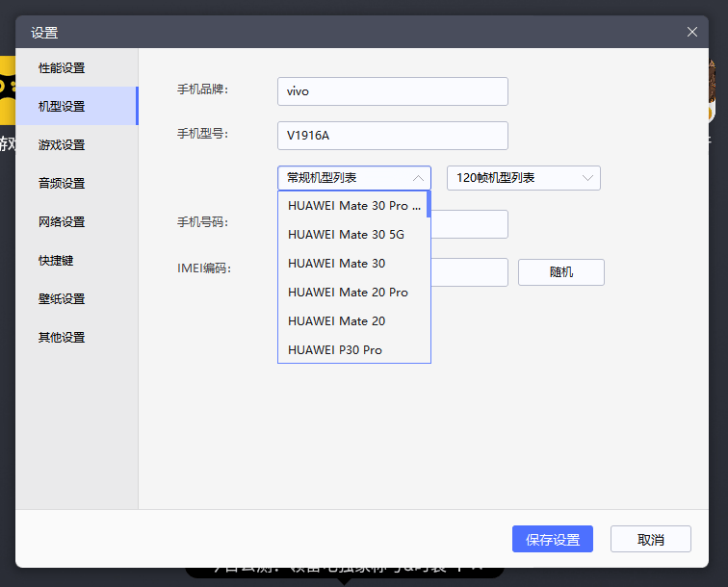Expand the 120帧机型列表 dropdown
Viewport: 728px width, 587px height.
(x=523, y=178)
